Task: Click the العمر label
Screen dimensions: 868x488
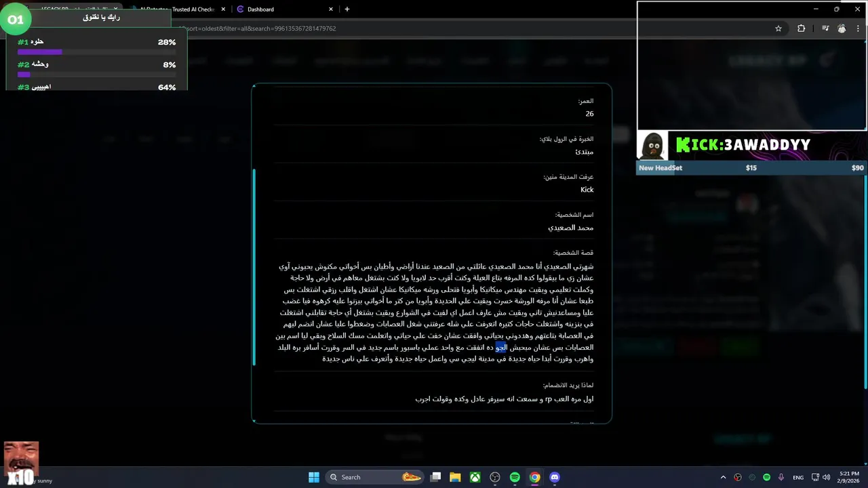Action: pos(586,100)
